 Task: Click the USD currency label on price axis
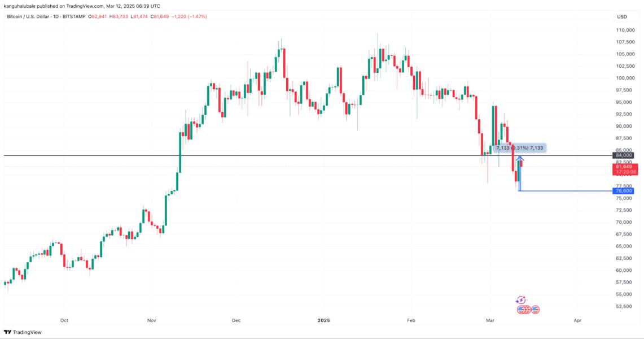click(622, 16)
